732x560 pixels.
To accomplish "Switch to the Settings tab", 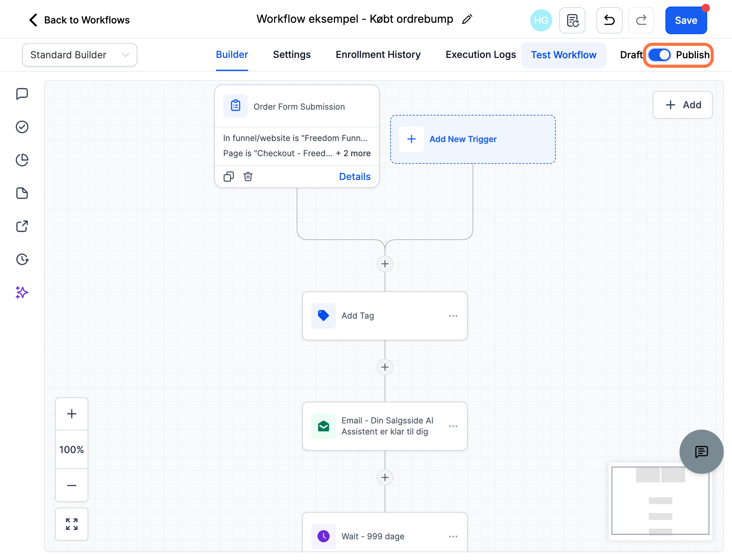I will pyautogui.click(x=292, y=55).
